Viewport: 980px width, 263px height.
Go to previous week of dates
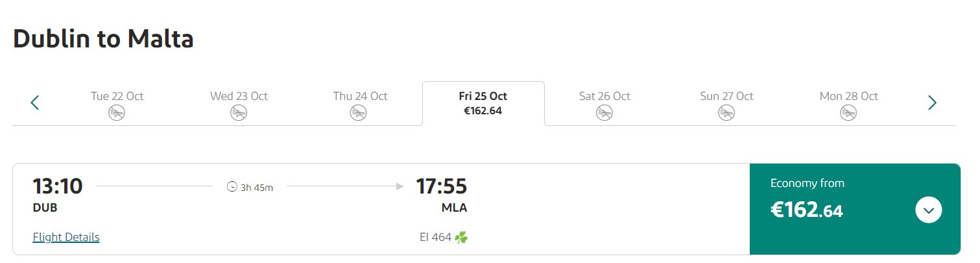coord(35,103)
